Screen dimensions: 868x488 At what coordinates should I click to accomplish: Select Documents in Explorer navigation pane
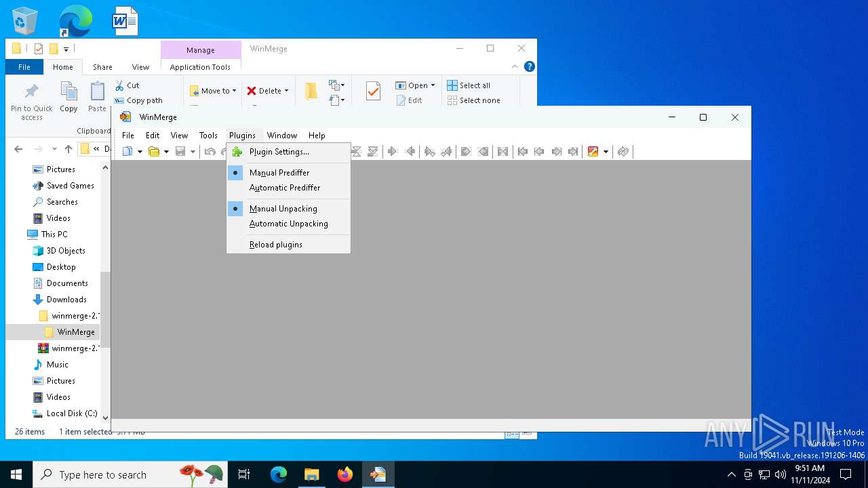(x=67, y=283)
